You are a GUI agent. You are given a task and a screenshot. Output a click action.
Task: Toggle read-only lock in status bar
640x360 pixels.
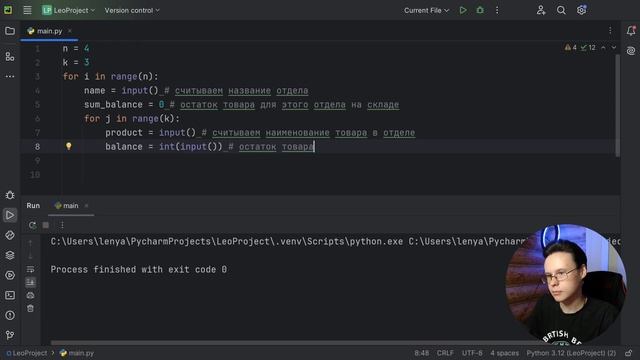[629, 353]
